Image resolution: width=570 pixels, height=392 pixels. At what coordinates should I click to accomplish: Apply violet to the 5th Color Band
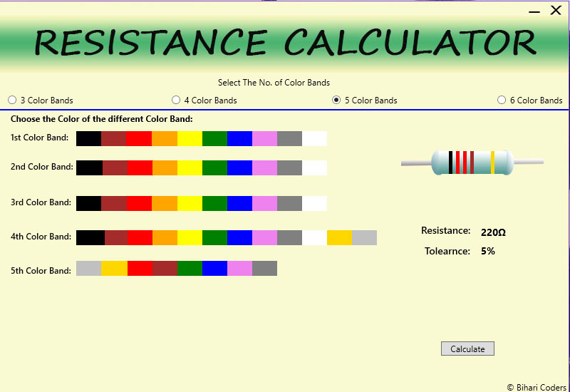click(239, 268)
